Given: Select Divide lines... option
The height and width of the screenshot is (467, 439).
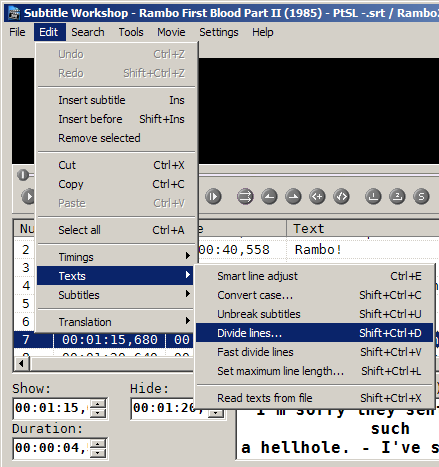Looking at the screenshot, I should 314,333.
